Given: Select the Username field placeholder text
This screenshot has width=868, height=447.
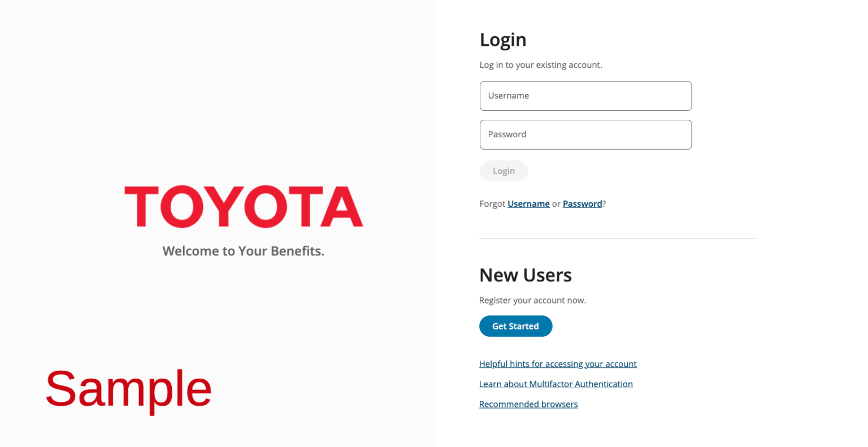Looking at the screenshot, I should pos(509,96).
